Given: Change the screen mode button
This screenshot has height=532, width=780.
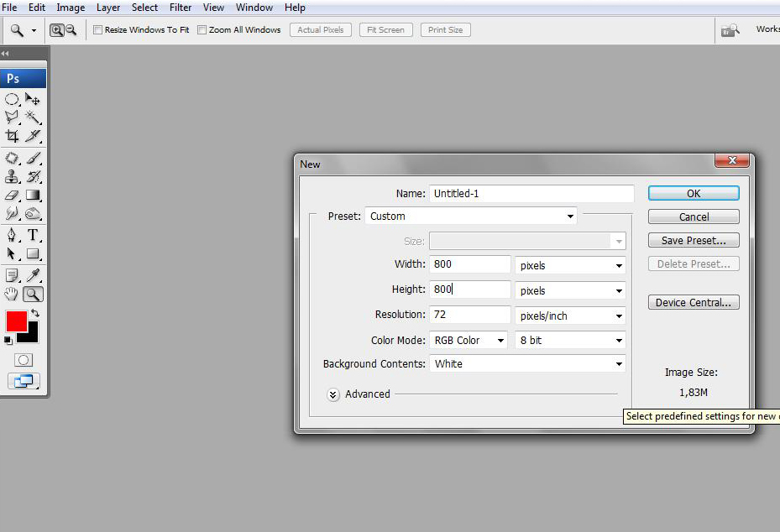Looking at the screenshot, I should pyautogui.click(x=24, y=381).
